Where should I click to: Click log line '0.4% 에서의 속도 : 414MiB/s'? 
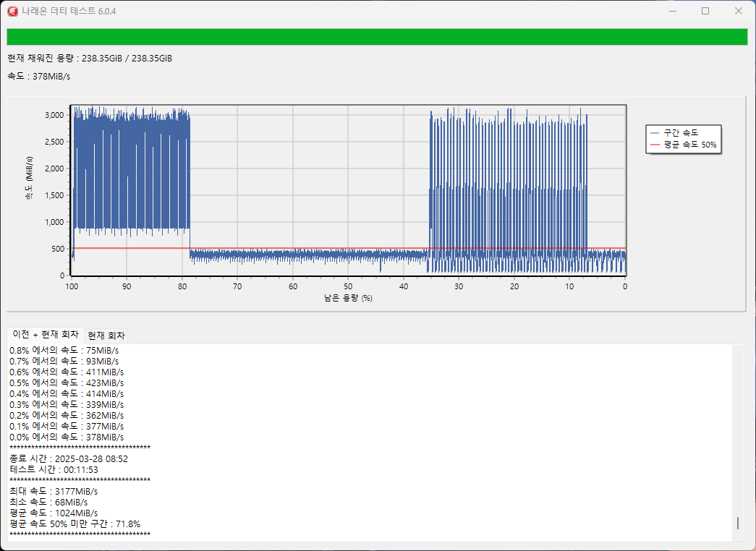click(x=67, y=394)
